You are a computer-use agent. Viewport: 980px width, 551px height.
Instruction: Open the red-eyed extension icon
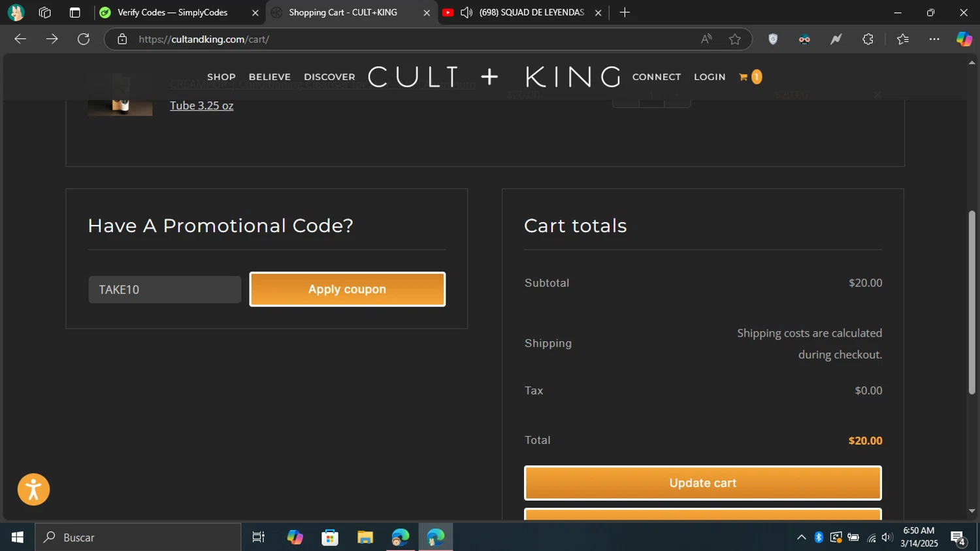804,39
